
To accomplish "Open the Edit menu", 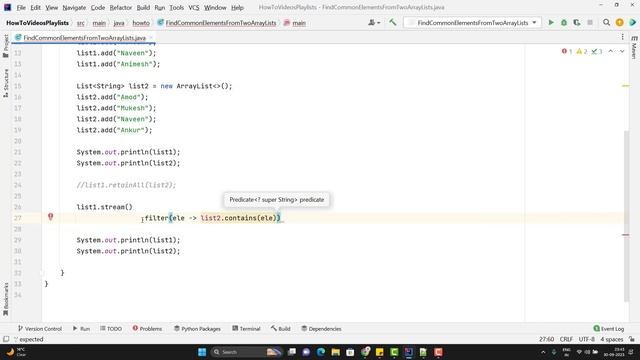I will [x=36, y=7].
